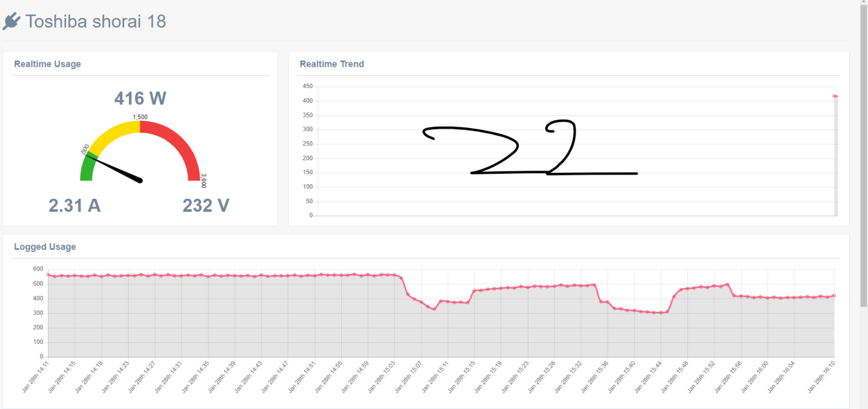The image size is (868, 409).
Task: Click the Jan 28th 15:03 time label
Action: [382, 376]
